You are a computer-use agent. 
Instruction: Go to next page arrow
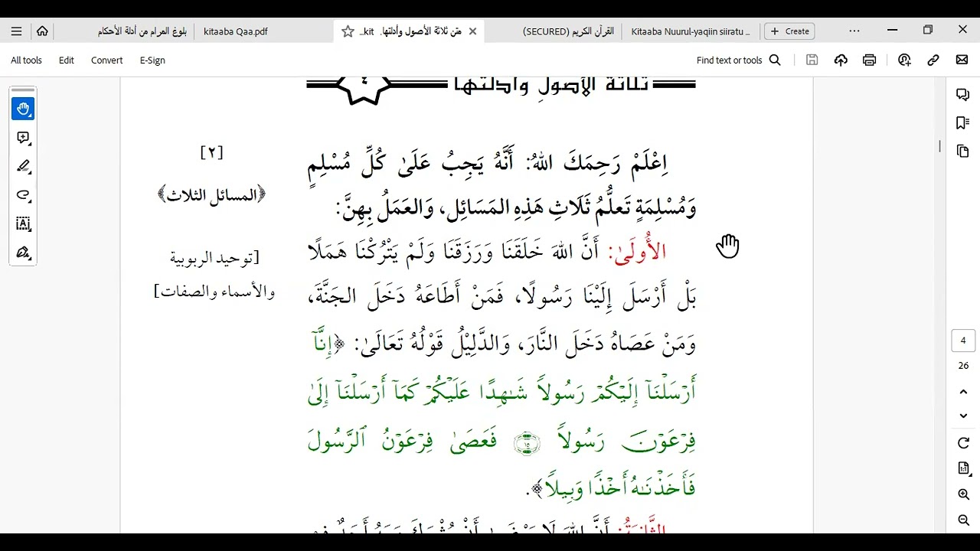[x=963, y=416]
